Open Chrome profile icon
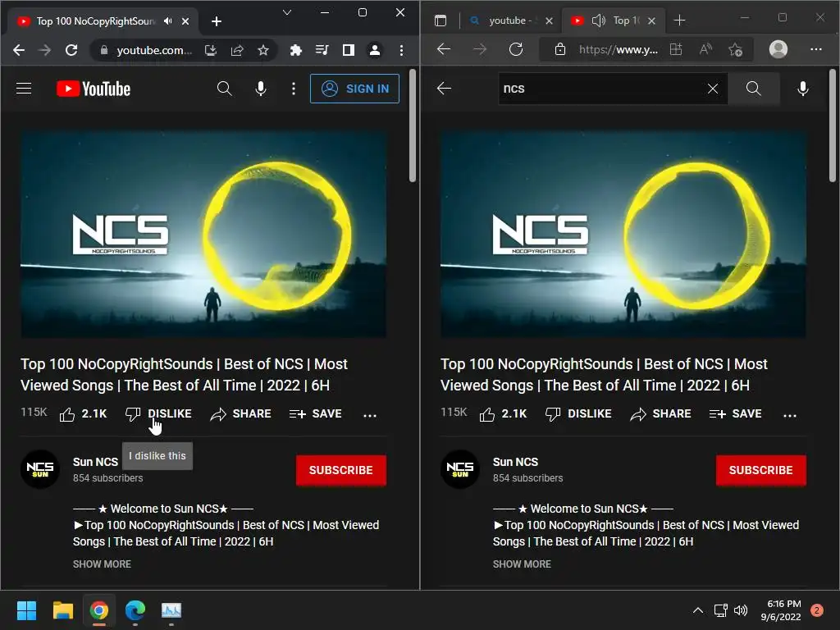The image size is (840, 630). coord(375,50)
